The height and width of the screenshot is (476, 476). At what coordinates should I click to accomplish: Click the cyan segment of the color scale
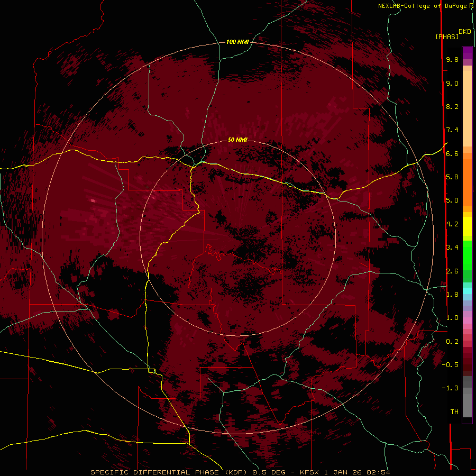click(x=467, y=290)
